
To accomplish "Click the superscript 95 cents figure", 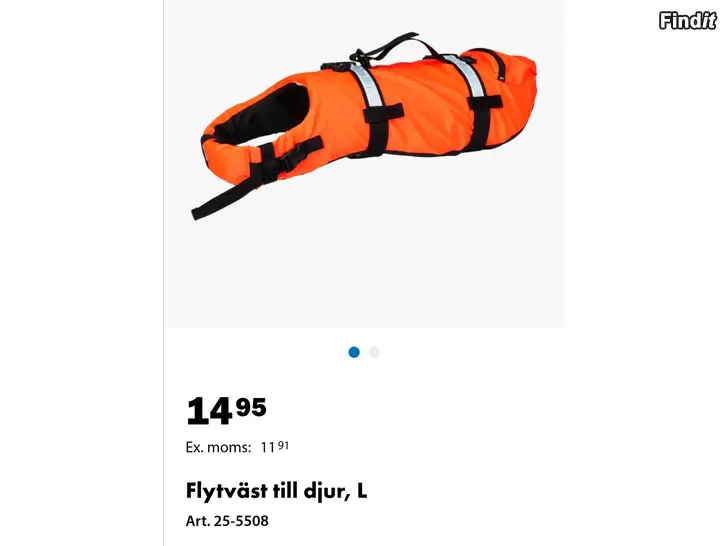I will [x=251, y=407].
